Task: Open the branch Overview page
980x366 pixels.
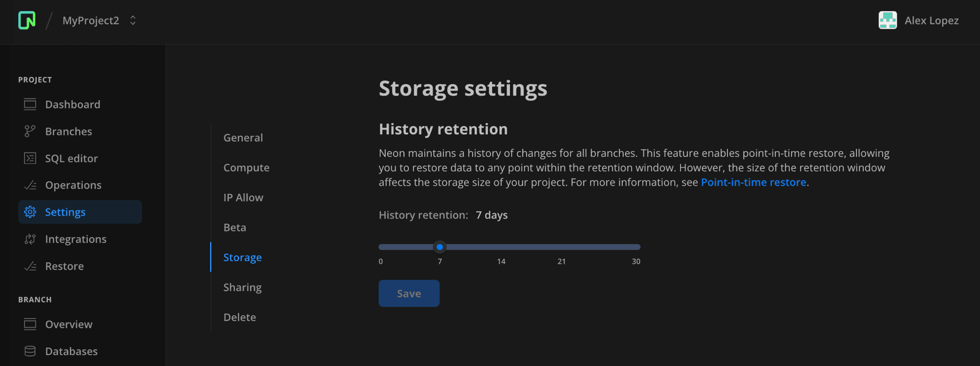Action: tap(68, 324)
